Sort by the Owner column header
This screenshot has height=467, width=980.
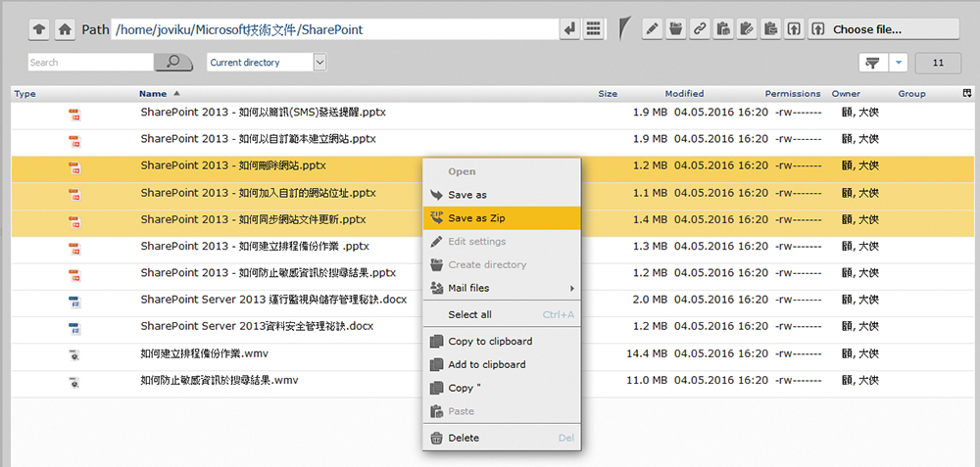click(x=846, y=94)
